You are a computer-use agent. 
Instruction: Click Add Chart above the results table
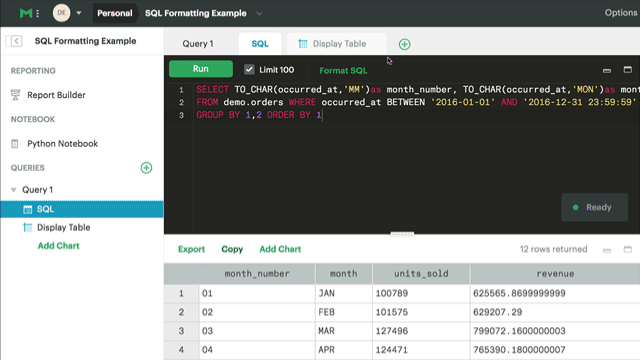click(x=280, y=249)
